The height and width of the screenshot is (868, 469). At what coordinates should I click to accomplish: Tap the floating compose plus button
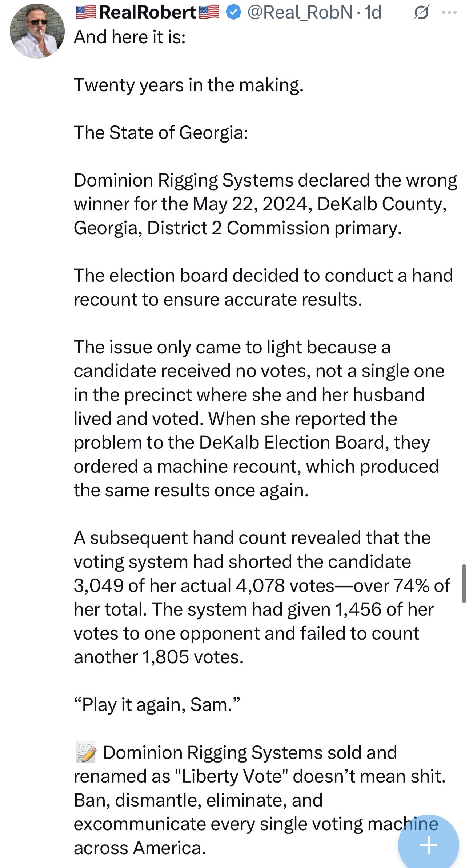coord(428,844)
